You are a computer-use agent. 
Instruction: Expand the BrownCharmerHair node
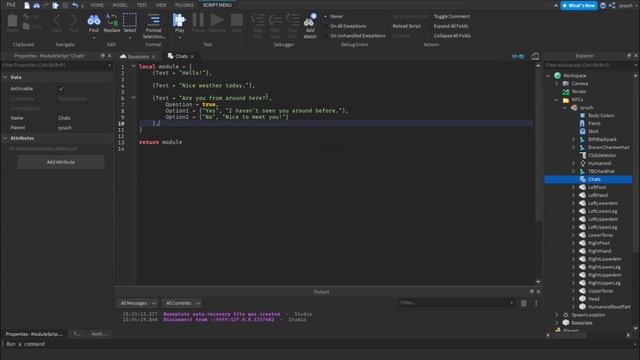coord(573,147)
